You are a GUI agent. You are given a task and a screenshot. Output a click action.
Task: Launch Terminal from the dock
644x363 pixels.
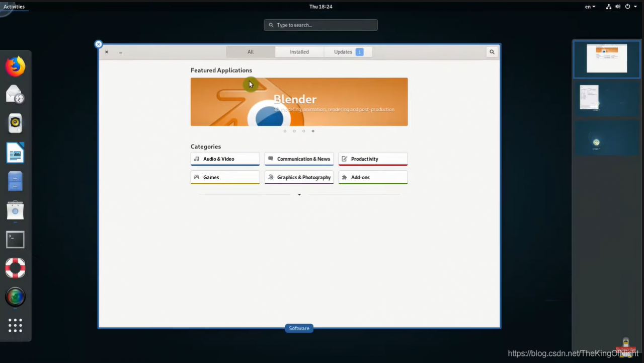pos(15,240)
